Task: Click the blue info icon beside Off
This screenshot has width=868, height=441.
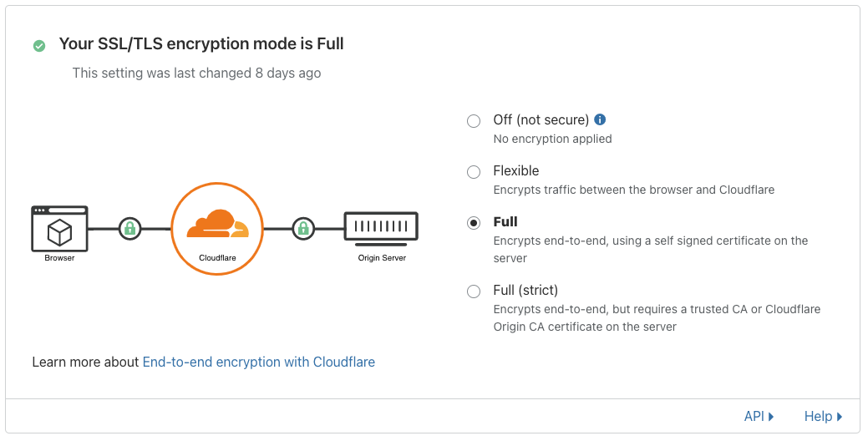Action: (600, 119)
